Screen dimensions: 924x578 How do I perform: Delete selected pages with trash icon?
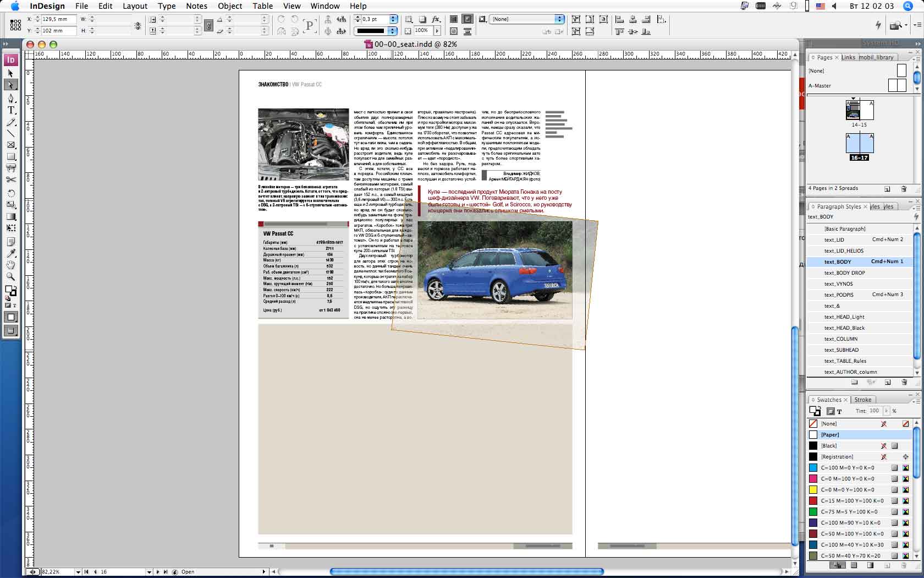pos(904,189)
